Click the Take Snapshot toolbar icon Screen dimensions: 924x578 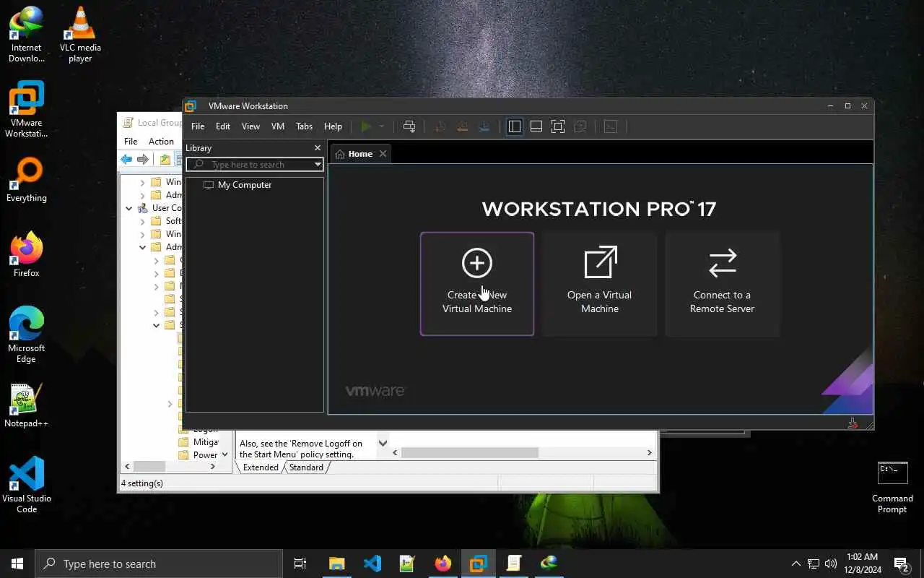[440, 126]
